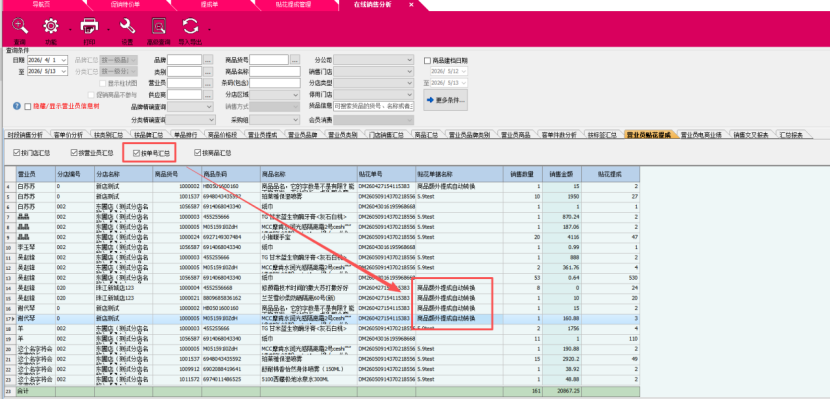Screen dimensions: 830x399
Task: Click the 更多条件... button
Action: coord(445,99)
